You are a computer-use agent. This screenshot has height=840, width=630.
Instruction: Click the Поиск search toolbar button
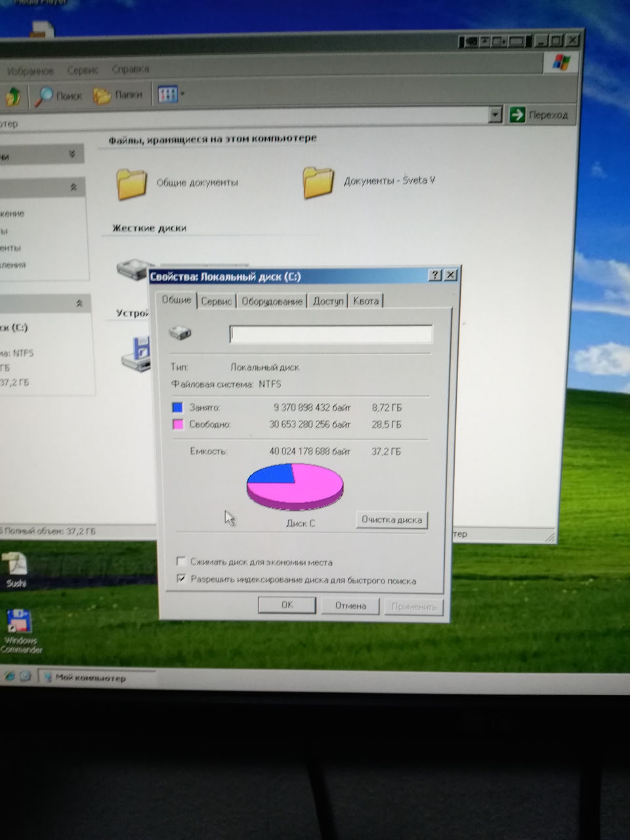point(58,96)
